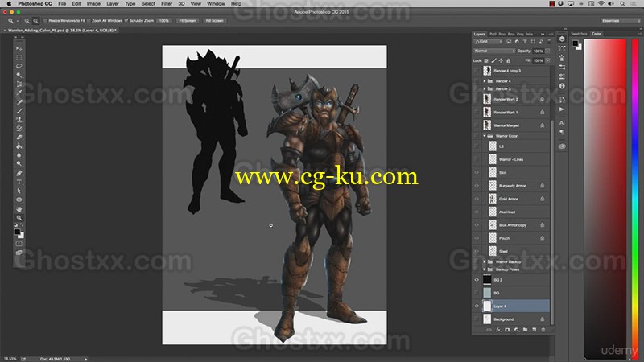Image resolution: width=644 pixels, height=362 pixels.
Task: Expand the Render 3 group
Action: [485, 88]
